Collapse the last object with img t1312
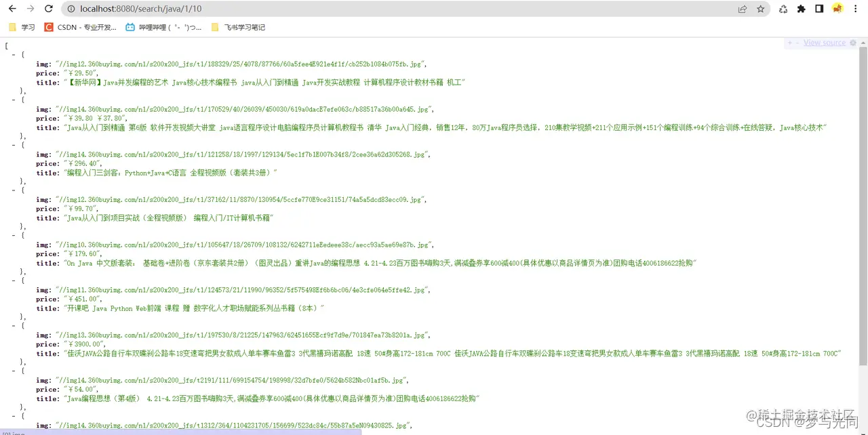Image resolution: width=868 pixels, height=435 pixels. 14,416
